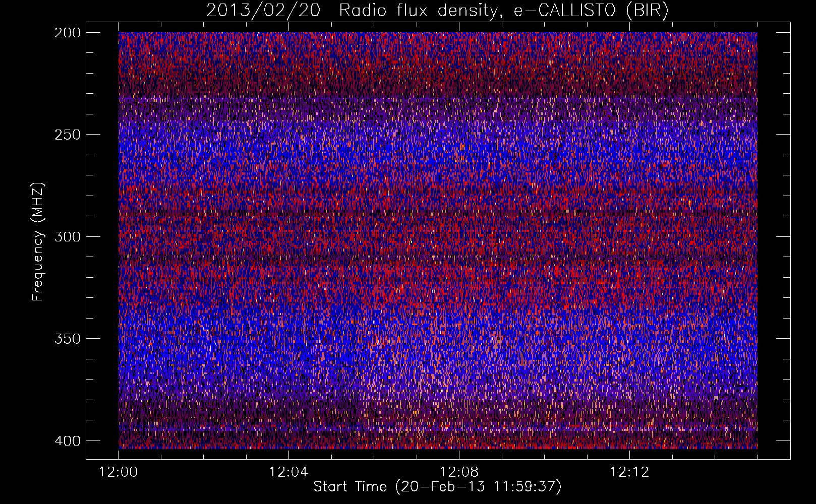Viewport: 816px width, 504px height.
Task: Select the 'Frequency (MHZ)' y-axis label
Action: point(38,242)
